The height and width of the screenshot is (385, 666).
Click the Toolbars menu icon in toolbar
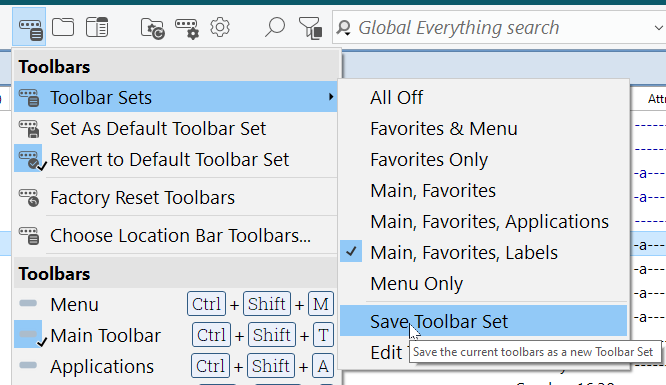point(29,27)
